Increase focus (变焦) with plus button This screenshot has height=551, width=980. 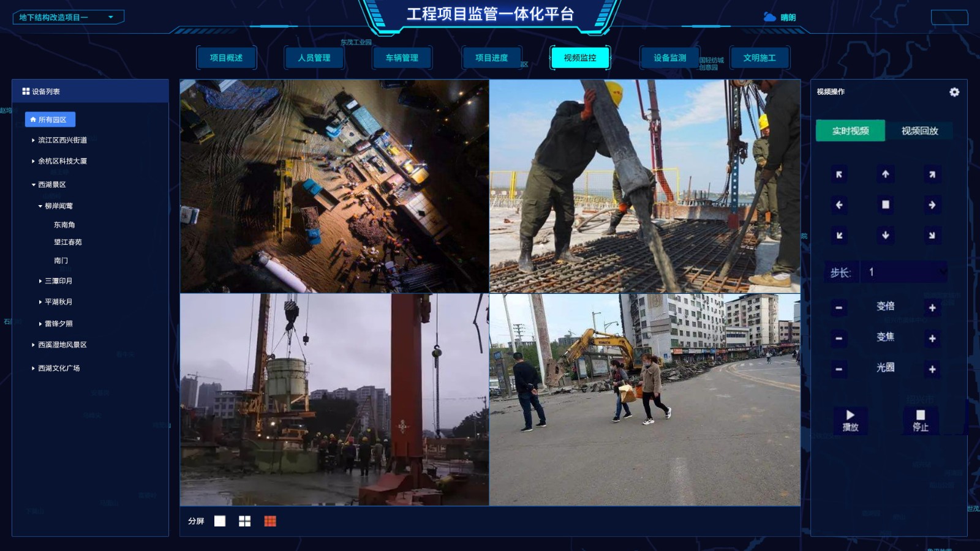point(932,338)
